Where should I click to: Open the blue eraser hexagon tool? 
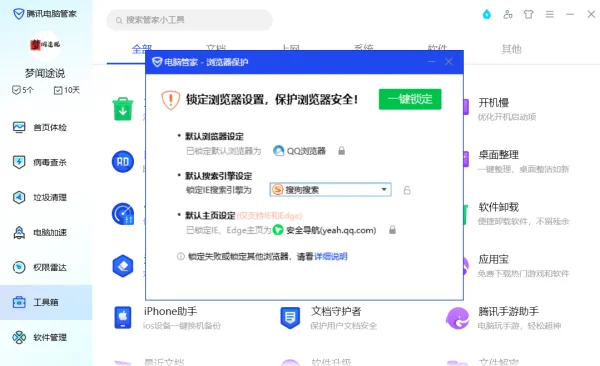pyautogui.click(x=123, y=266)
